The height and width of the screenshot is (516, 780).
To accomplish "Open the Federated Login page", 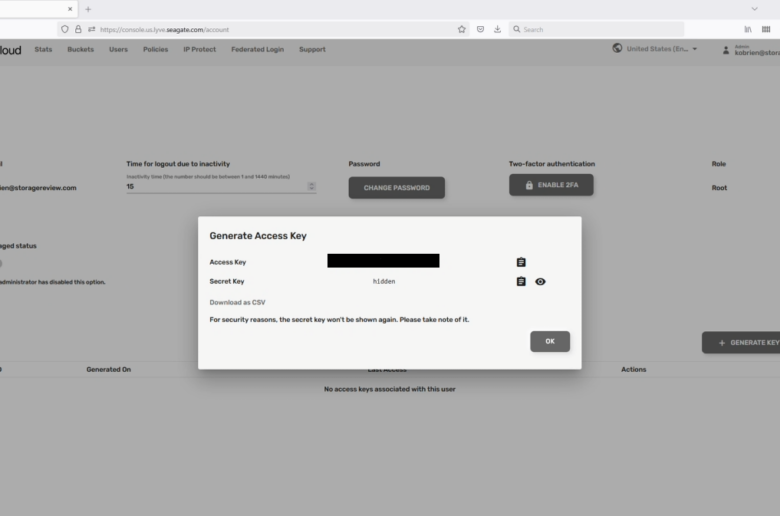I will pyautogui.click(x=257, y=49).
